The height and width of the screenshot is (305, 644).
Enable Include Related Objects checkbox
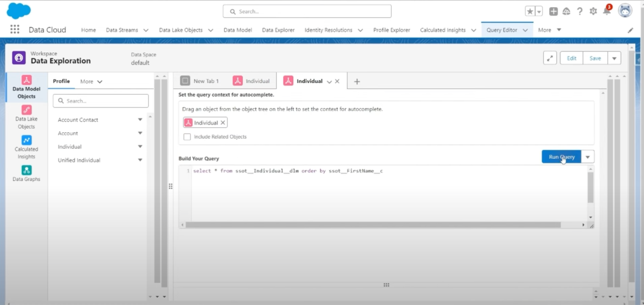(x=187, y=137)
